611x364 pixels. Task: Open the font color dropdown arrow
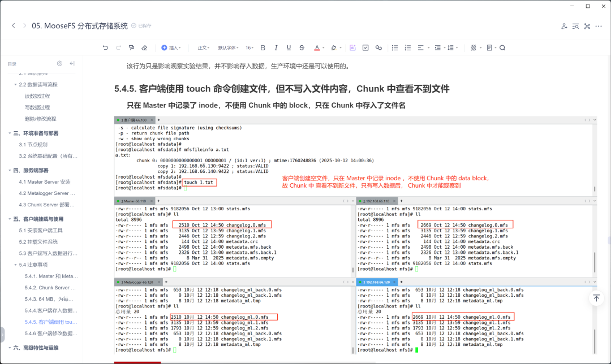click(x=324, y=48)
